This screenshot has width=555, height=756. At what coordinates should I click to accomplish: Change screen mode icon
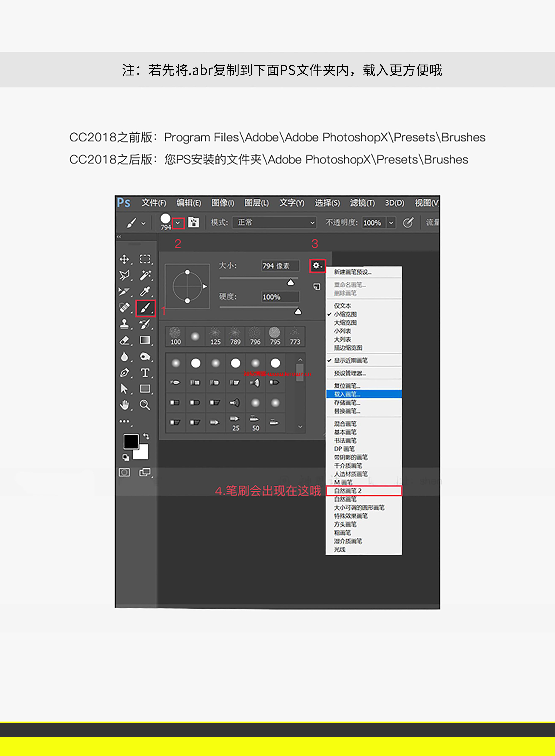tap(145, 472)
